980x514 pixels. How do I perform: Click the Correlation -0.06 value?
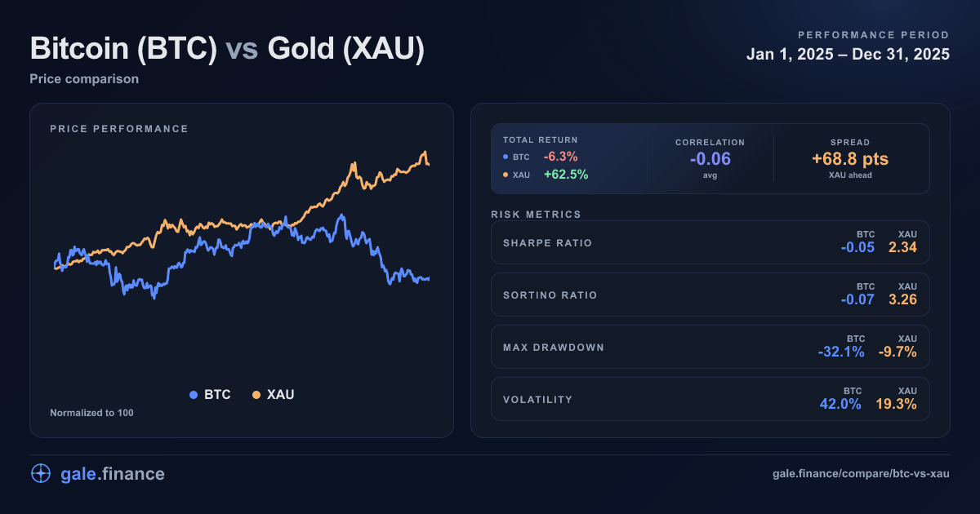pyautogui.click(x=710, y=159)
